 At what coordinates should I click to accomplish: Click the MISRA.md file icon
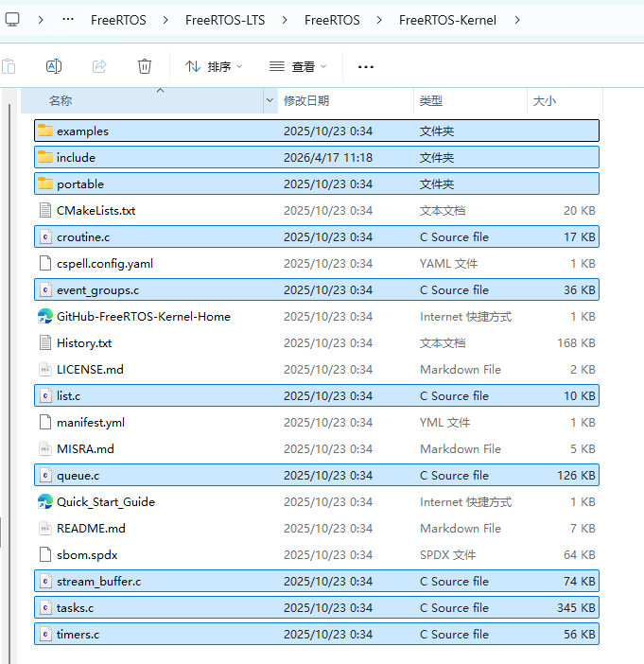click(45, 449)
